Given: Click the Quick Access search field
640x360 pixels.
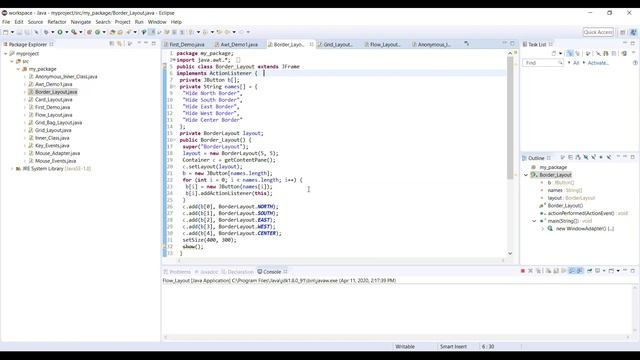Looking at the screenshot, I should tap(598, 32).
